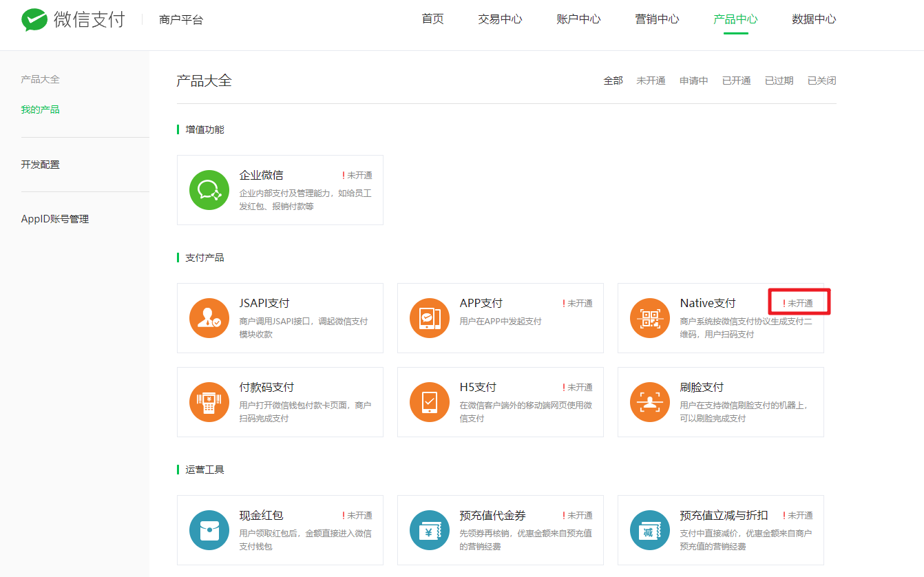Open 开发配置 in the sidebar
Screen dimensions: 924x577
tap(41, 165)
